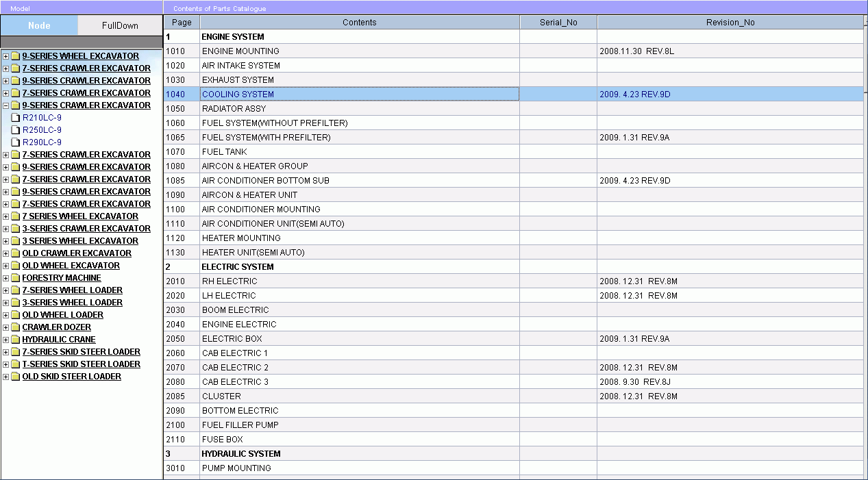Select the CAB ELECTRIC 3 row
This screenshot has height=480, width=868.
pos(514,382)
